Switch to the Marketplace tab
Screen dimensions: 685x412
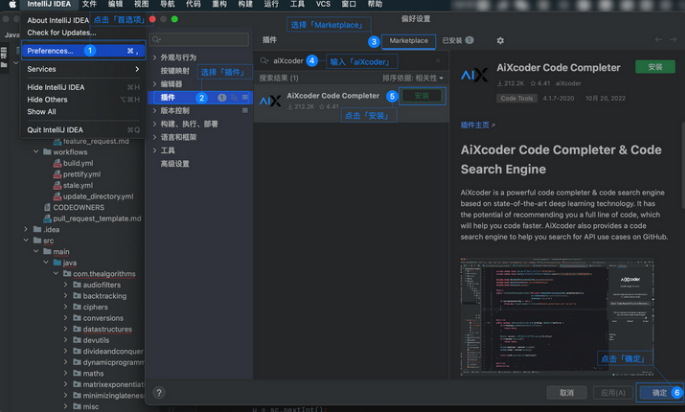click(x=408, y=41)
